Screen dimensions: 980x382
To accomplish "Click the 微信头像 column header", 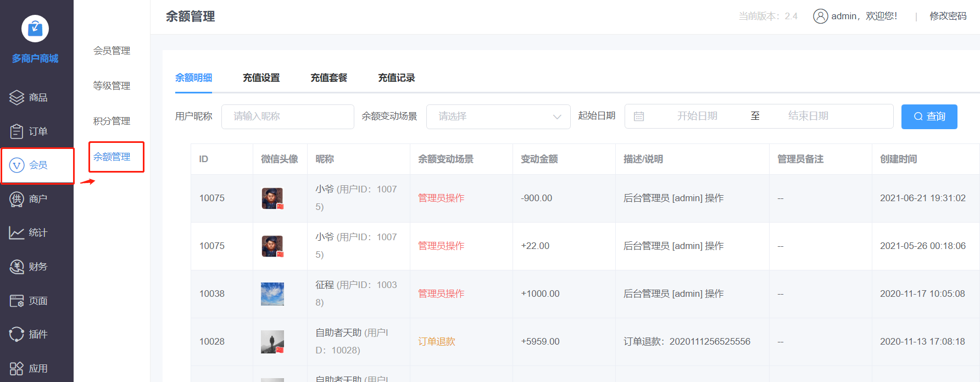I will click(280, 159).
